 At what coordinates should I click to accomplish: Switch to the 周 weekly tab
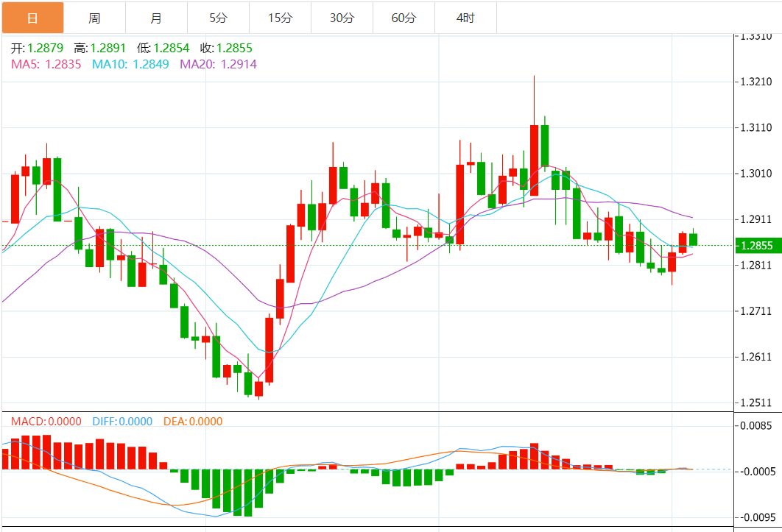click(x=95, y=18)
